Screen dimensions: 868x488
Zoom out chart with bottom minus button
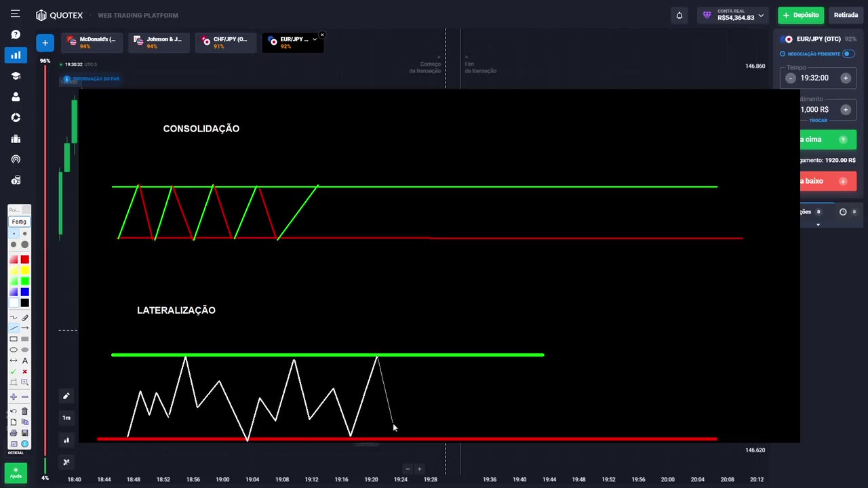click(408, 469)
